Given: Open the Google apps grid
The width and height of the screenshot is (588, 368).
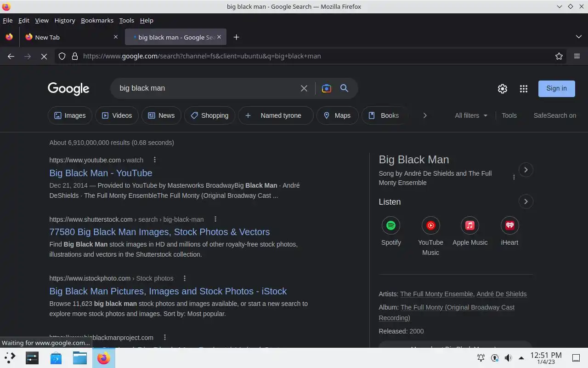Looking at the screenshot, I should [524, 89].
